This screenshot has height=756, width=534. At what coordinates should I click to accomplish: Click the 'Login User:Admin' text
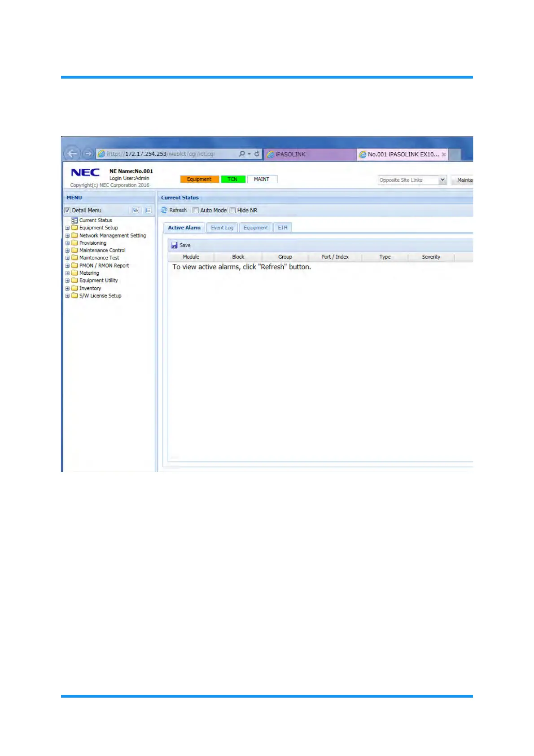click(129, 178)
